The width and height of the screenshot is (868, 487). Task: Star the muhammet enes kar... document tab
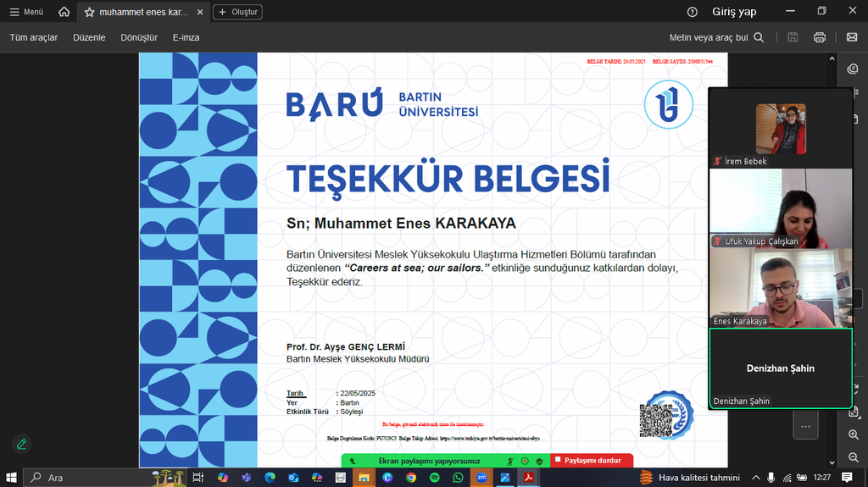(x=89, y=12)
